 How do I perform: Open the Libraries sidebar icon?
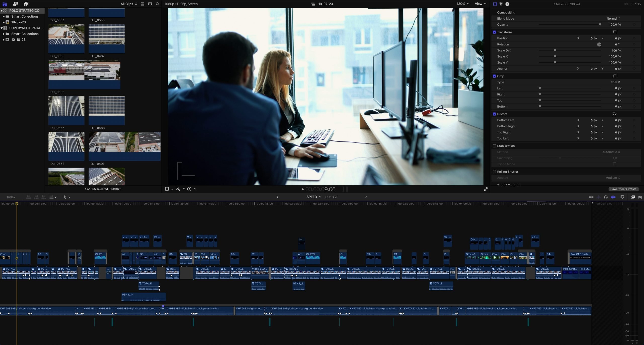coord(5,4)
